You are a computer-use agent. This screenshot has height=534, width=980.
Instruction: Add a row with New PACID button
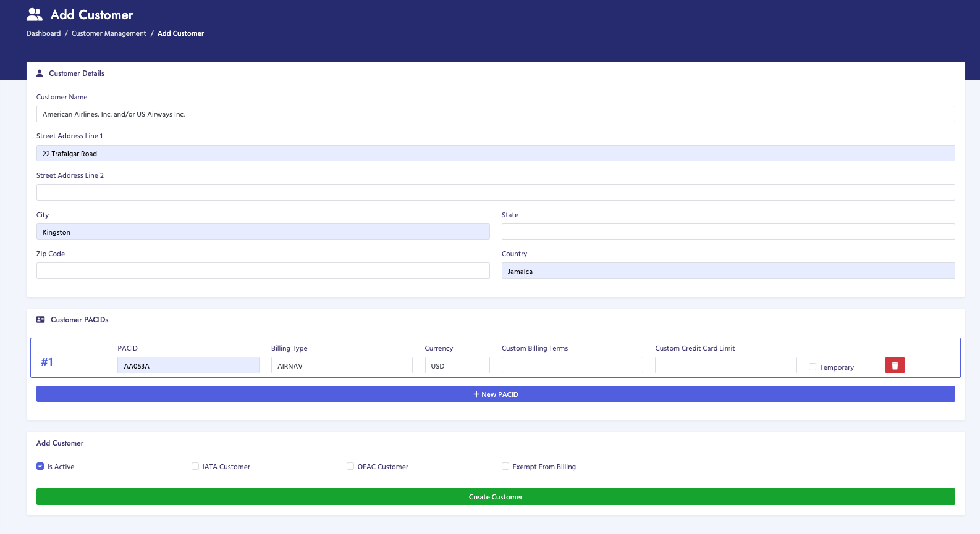tap(496, 394)
